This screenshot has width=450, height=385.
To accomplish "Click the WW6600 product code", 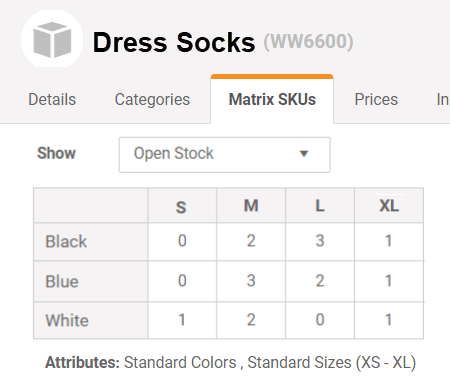I will click(x=308, y=42).
